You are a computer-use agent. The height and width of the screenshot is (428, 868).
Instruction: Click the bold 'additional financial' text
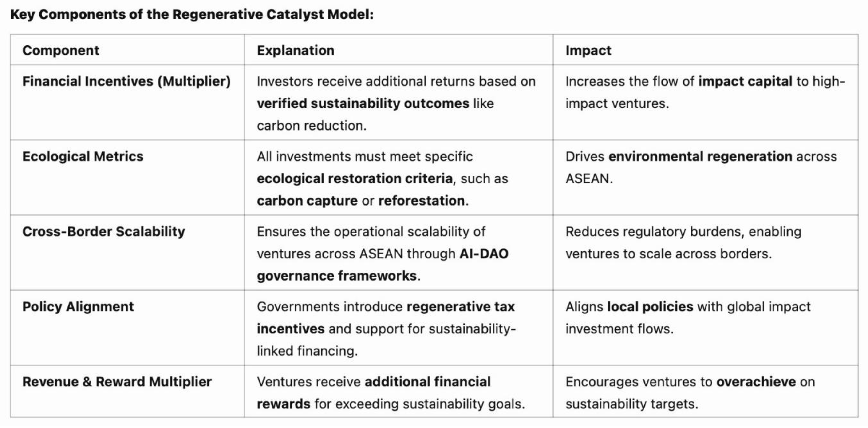(428, 382)
